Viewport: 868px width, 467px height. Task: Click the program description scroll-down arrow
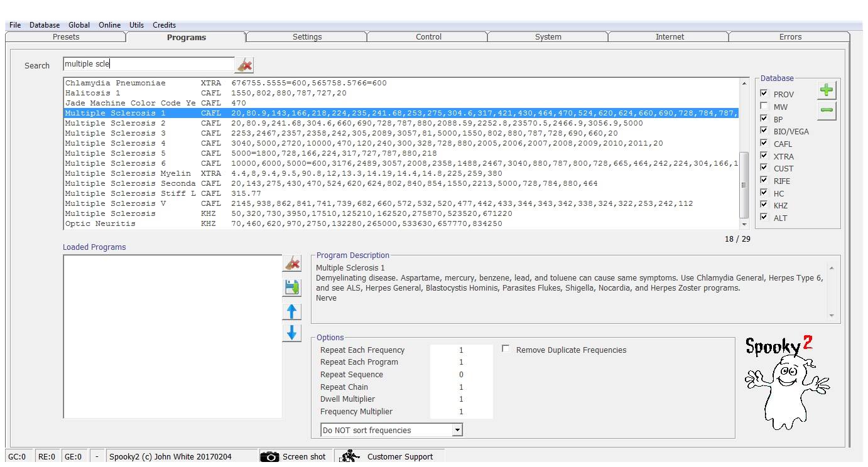[x=832, y=316]
